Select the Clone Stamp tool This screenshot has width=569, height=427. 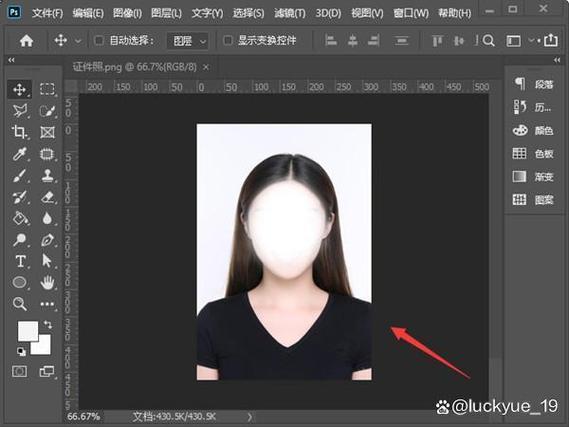[48, 176]
